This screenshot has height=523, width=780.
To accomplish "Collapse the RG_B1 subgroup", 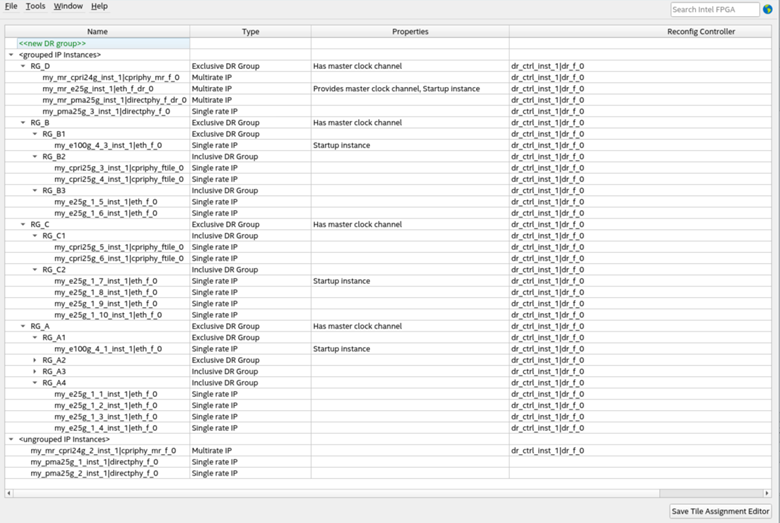I will pyautogui.click(x=35, y=134).
